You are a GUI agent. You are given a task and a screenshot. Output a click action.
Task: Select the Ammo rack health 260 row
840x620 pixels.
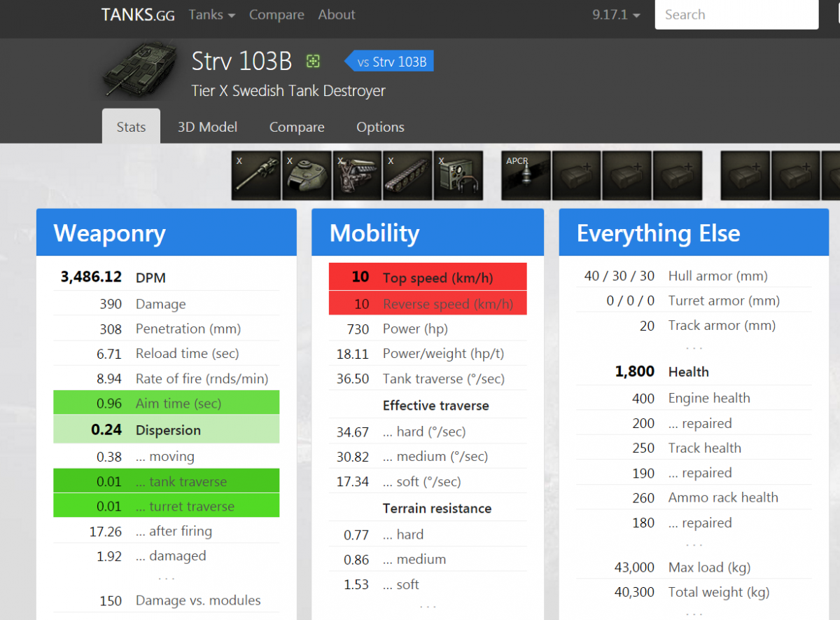694,497
